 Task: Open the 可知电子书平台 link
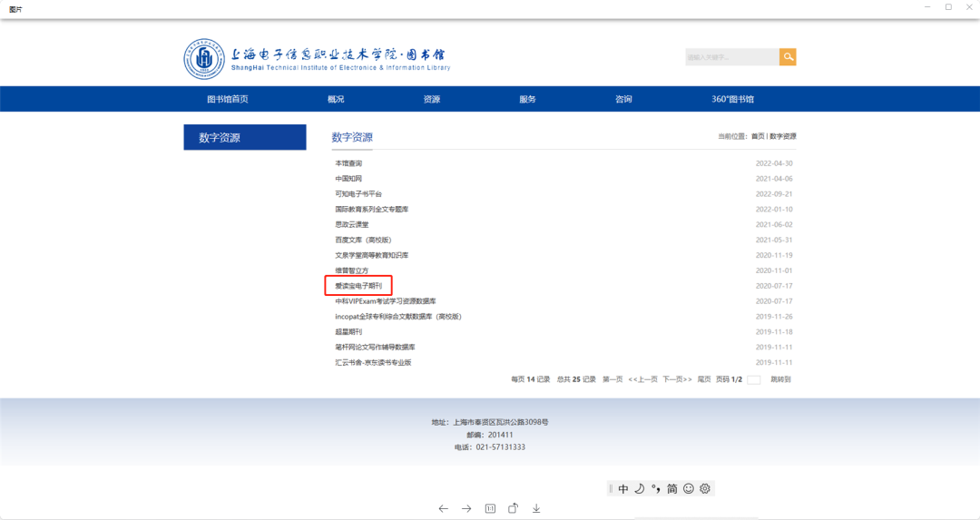(358, 193)
